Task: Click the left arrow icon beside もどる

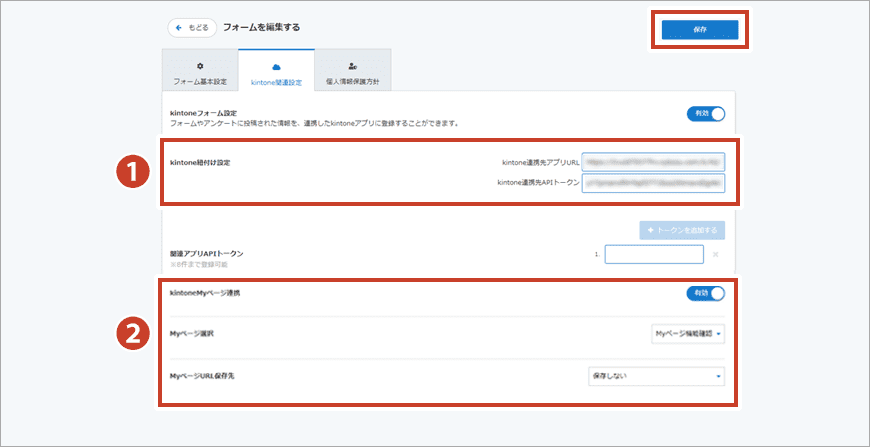Action: click(x=180, y=27)
